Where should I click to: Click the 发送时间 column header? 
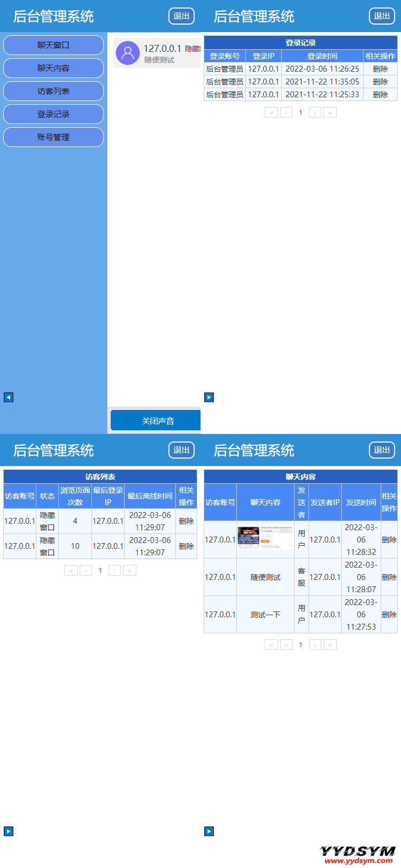tap(361, 502)
